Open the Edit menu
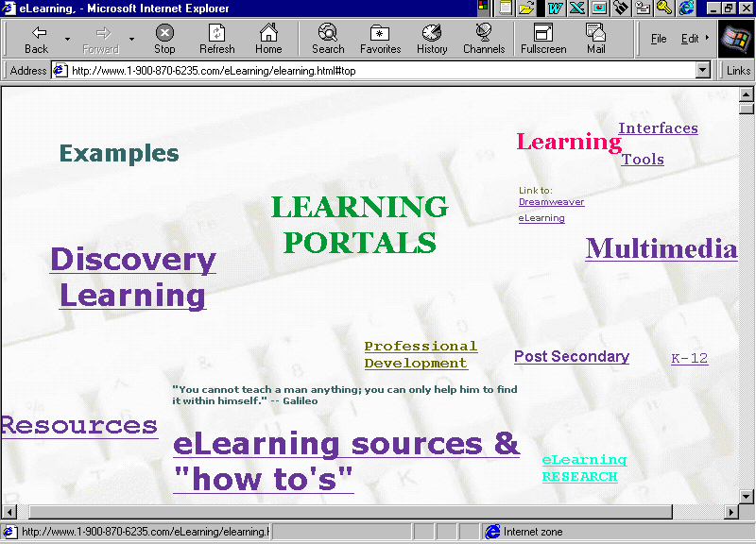The width and height of the screenshot is (756, 544). (x=690, y=39)
